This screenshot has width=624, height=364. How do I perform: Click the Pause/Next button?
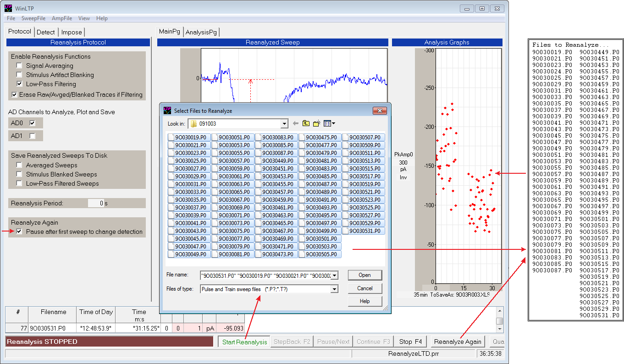333,342
